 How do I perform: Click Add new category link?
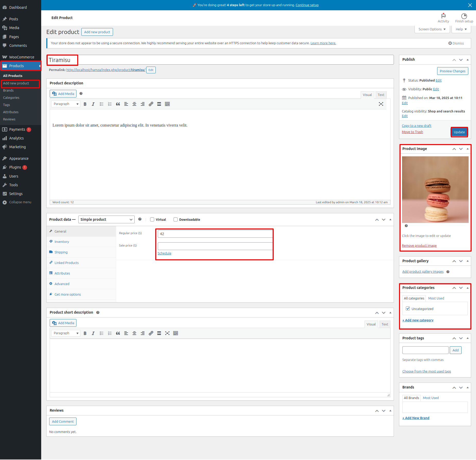click(x=418, y=320)
